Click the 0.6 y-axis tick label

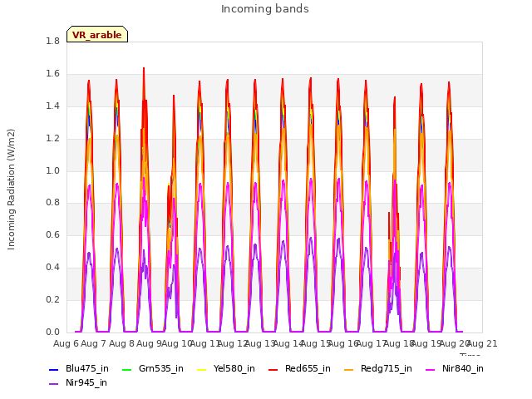point(52,235)
